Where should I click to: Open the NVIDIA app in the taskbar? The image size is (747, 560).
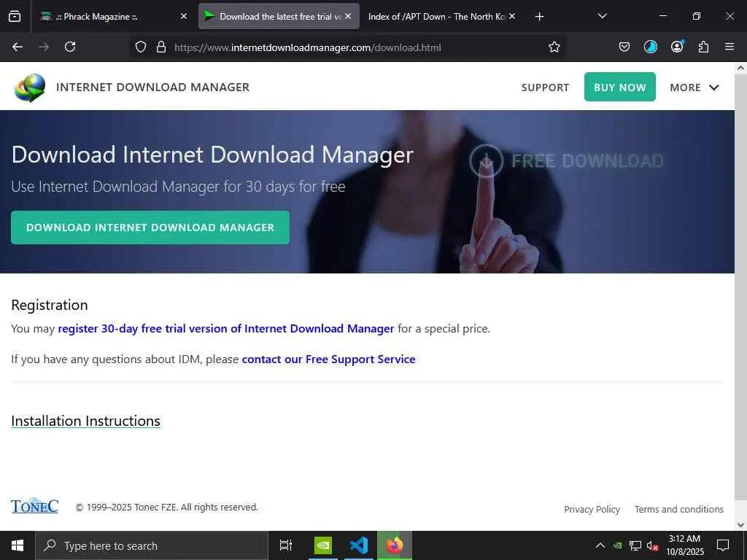pos(323,545)
